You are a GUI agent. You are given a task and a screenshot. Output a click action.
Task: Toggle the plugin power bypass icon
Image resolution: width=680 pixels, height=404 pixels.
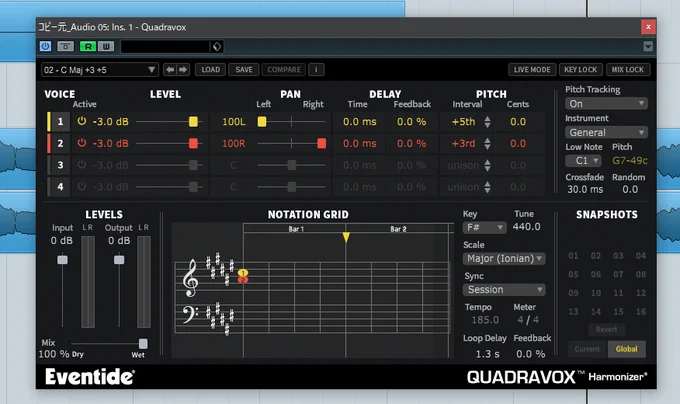click(x=45, y=46)
